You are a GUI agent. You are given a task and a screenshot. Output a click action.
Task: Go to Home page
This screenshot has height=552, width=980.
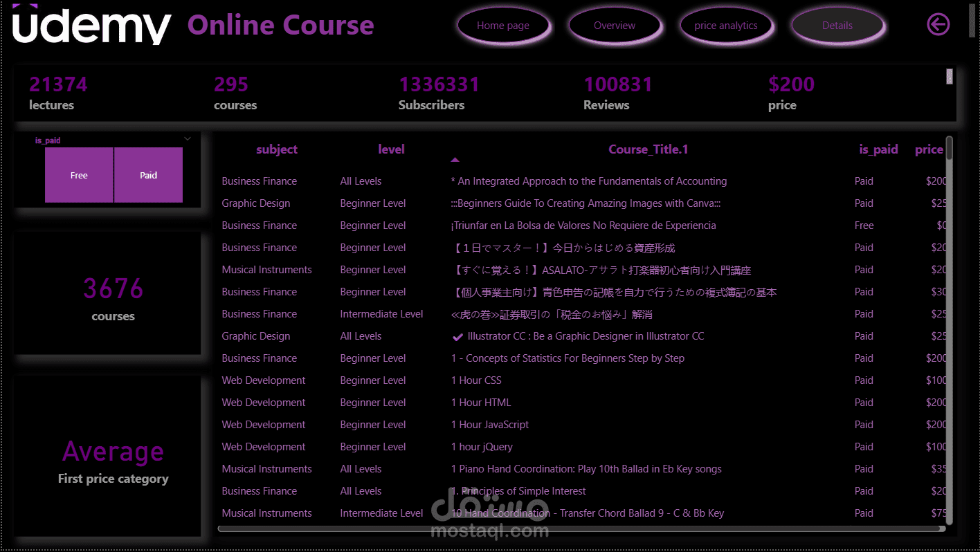point(503,26)
